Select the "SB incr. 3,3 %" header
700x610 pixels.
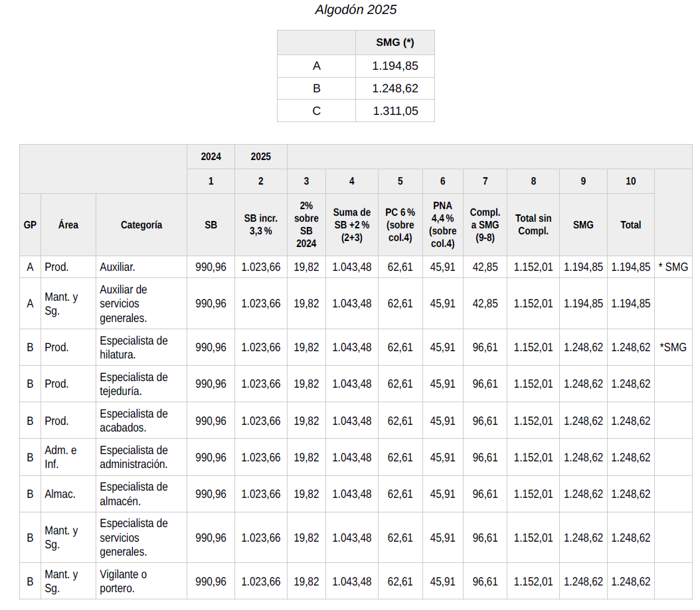point(260,225)
